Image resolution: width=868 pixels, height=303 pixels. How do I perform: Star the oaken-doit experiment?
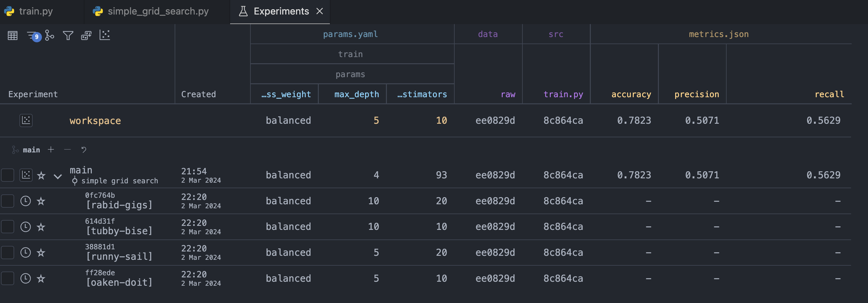[x=41, y=278]
